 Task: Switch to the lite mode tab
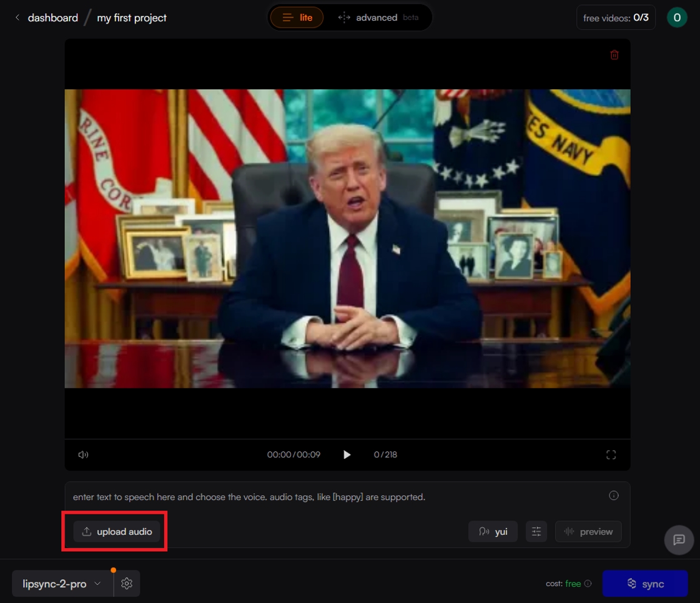tap(297, 17)
